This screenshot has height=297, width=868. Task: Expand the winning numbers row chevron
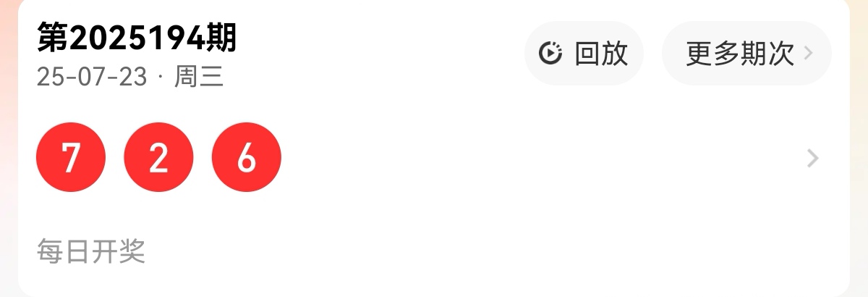click(813, 158)
